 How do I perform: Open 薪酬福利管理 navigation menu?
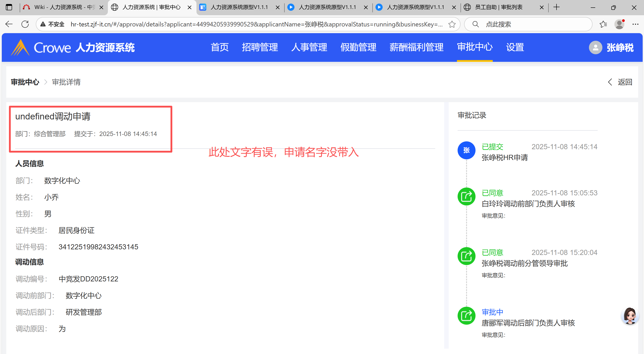(416, 47)
